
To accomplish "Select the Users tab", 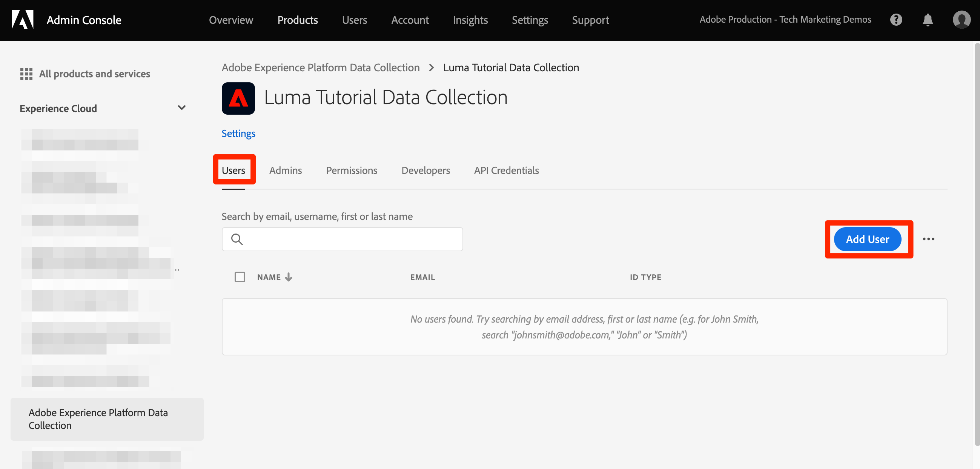I will pyautogui.click(x=233, y=171).
